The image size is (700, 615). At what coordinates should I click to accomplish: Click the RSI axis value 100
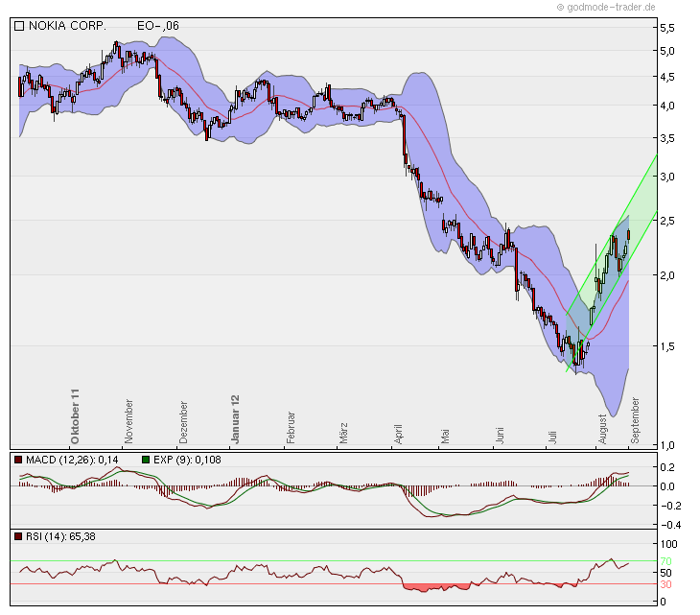click(x=668, y=544)
